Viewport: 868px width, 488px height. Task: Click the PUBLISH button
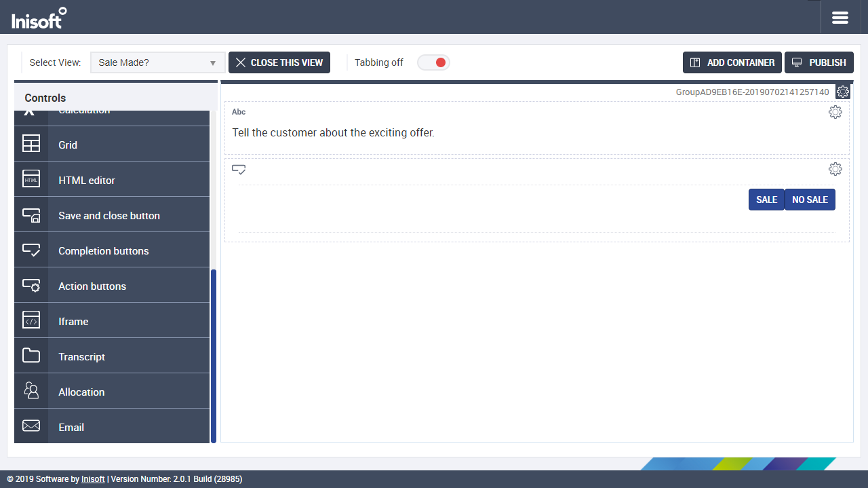coord(818,62)
